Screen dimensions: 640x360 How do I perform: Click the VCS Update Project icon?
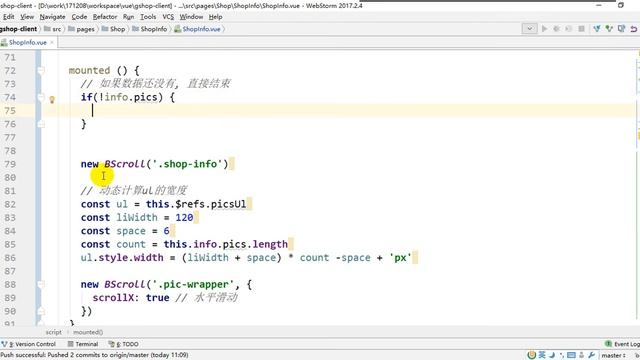click(x=597, y=29)
